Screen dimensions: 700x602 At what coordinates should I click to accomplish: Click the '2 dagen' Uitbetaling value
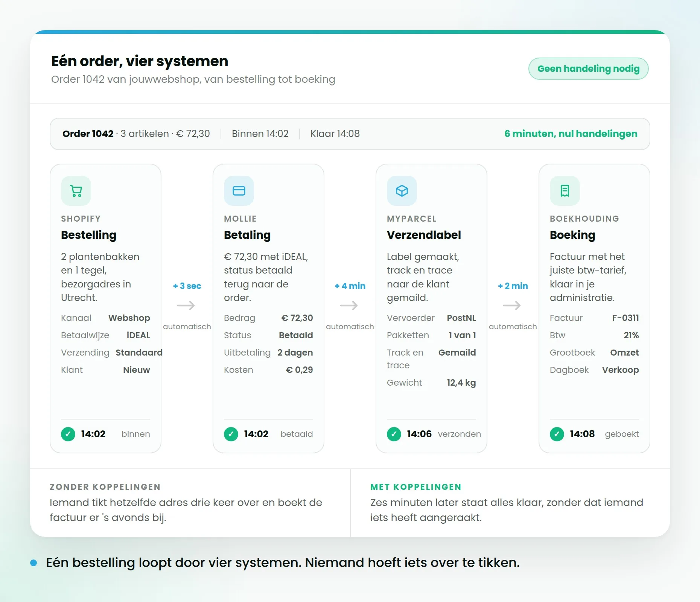click(x=295, y=353)
